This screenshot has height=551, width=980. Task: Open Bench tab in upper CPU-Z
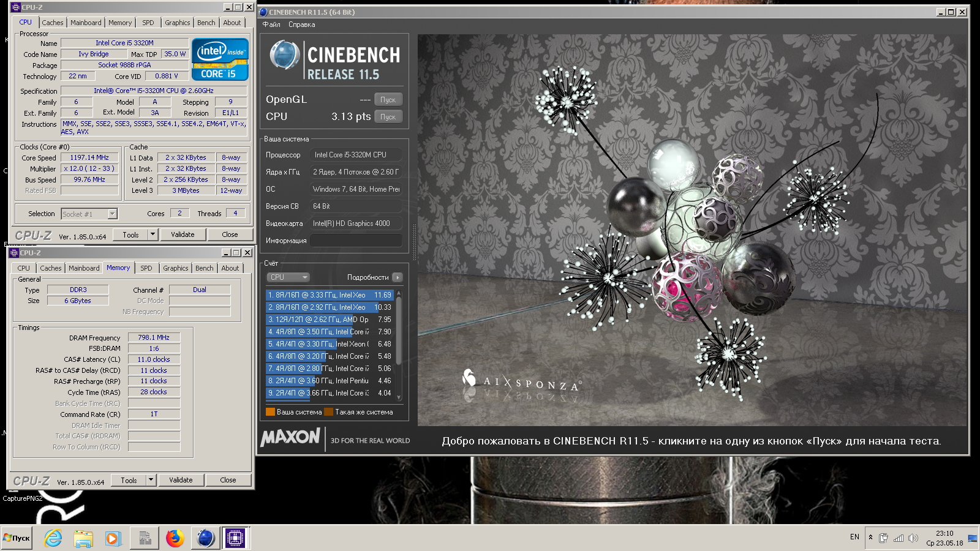coord(206,23)
